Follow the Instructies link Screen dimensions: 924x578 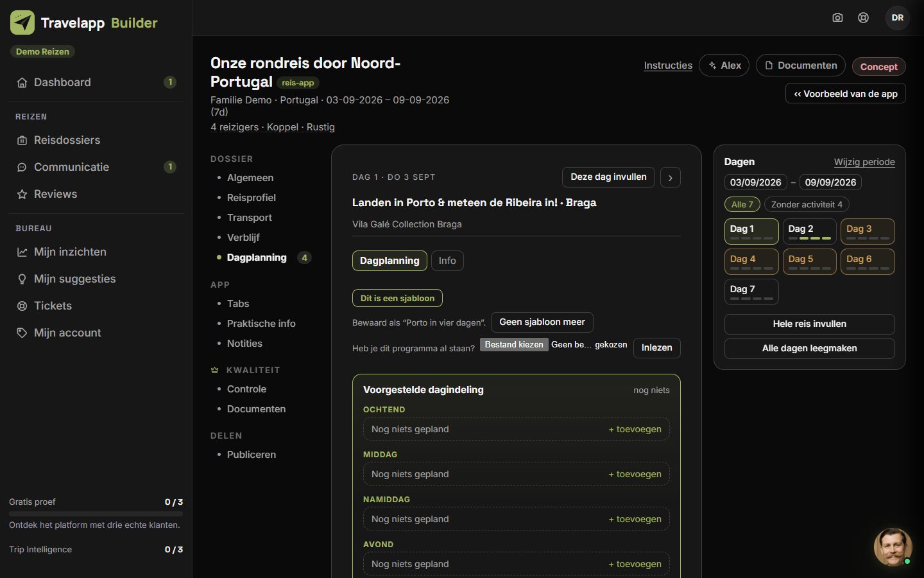click(x=668, y=66)
